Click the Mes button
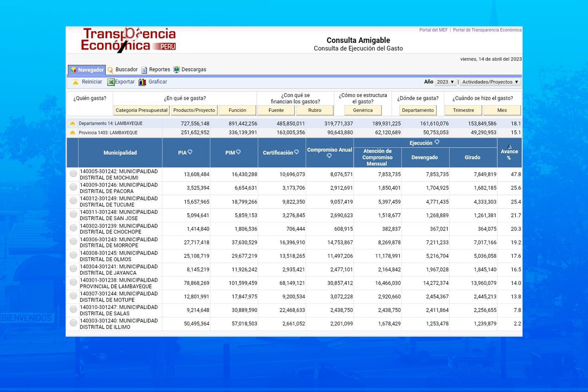 coord(502,110)
